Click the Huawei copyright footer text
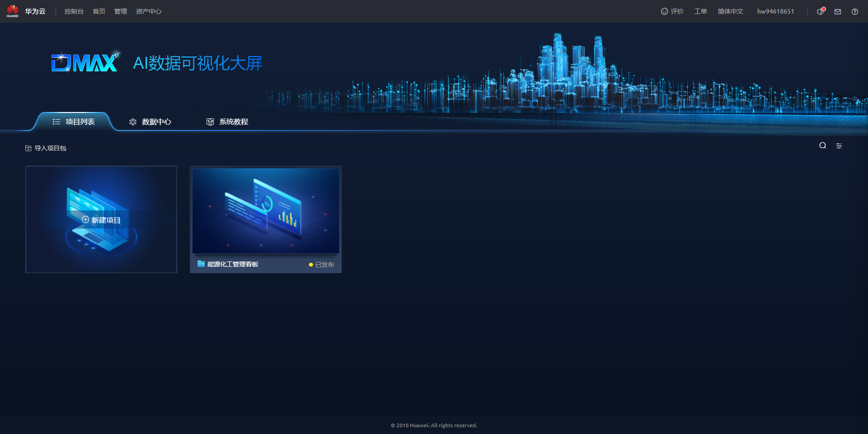The width and height of the screenshot is (868, 434). 434,425
